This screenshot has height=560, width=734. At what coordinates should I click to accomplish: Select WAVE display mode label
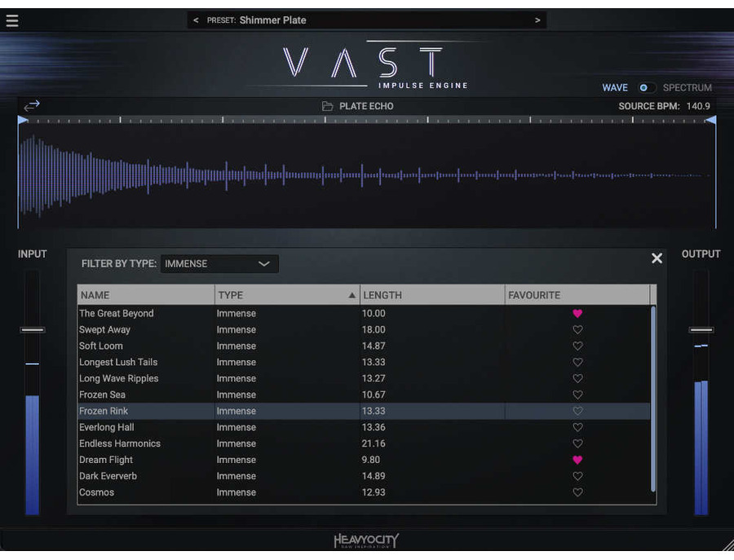615,87
